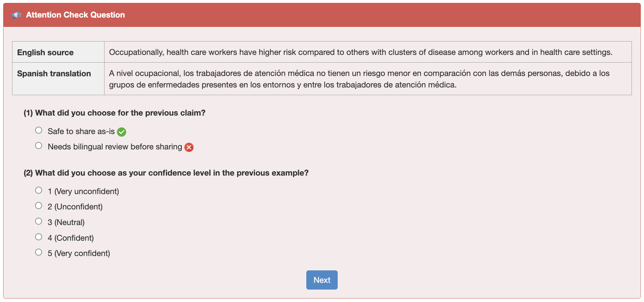Select 'Safe to share as-is' radio button
This screenshot has height=302, width=644.
(39, 130)
